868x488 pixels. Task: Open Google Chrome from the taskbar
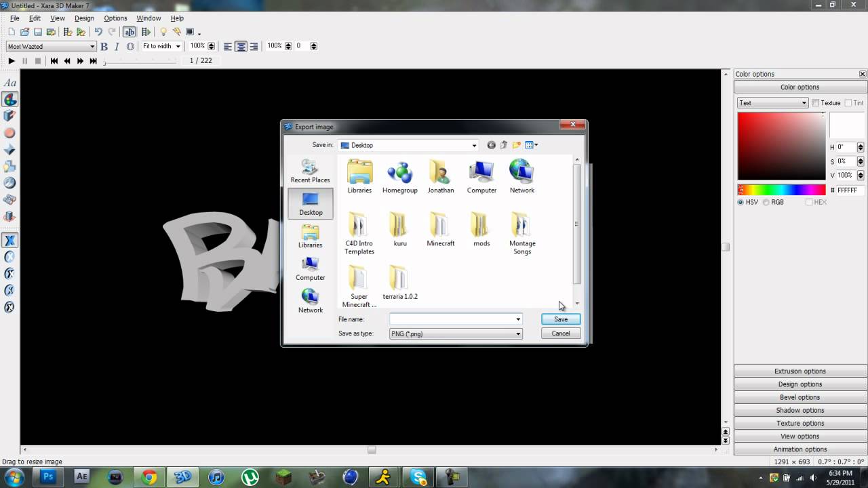click(x=149, y=476)
